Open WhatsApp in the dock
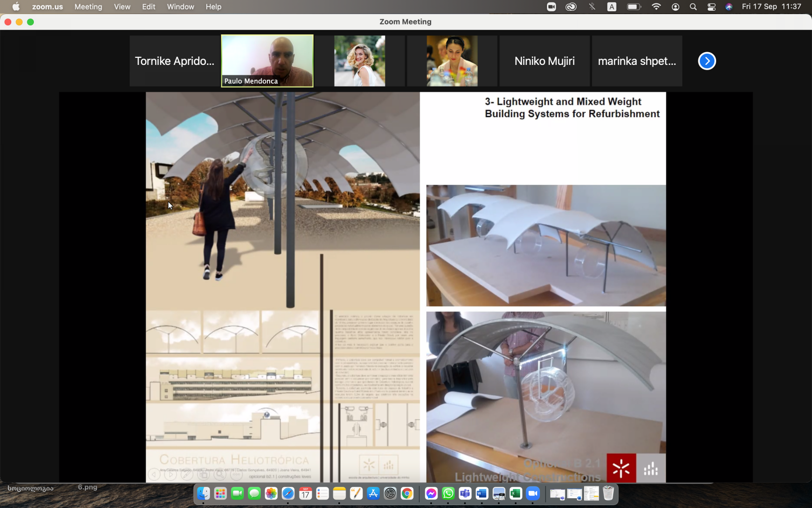812x508 pixels. click(x=448, y=493)
